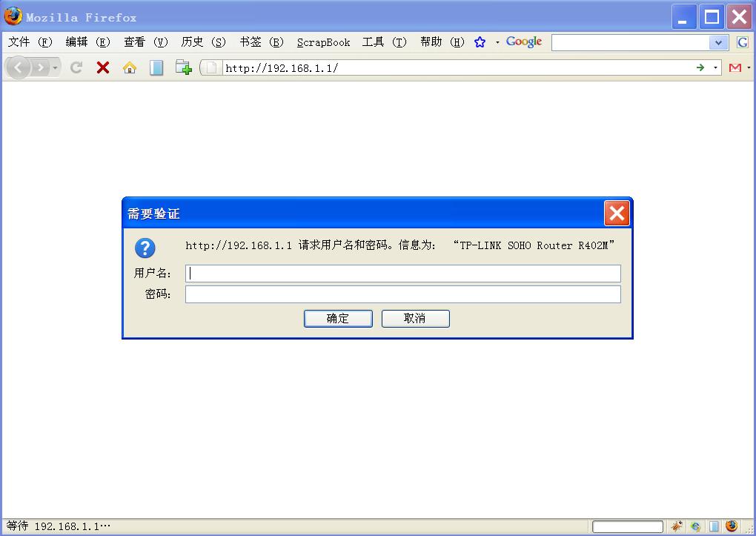Click the Firefox icon in status bar
Viewport: 756px width, 536px height.
tap(732, 526)
